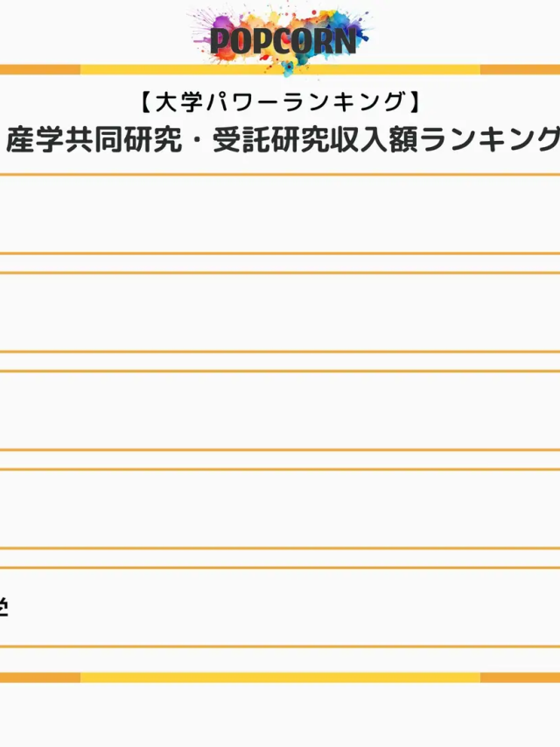Image resolution: width=560 pixels, height=747 pixels.
Task: Select the second empty ranking row
Action: coord(280,313)
